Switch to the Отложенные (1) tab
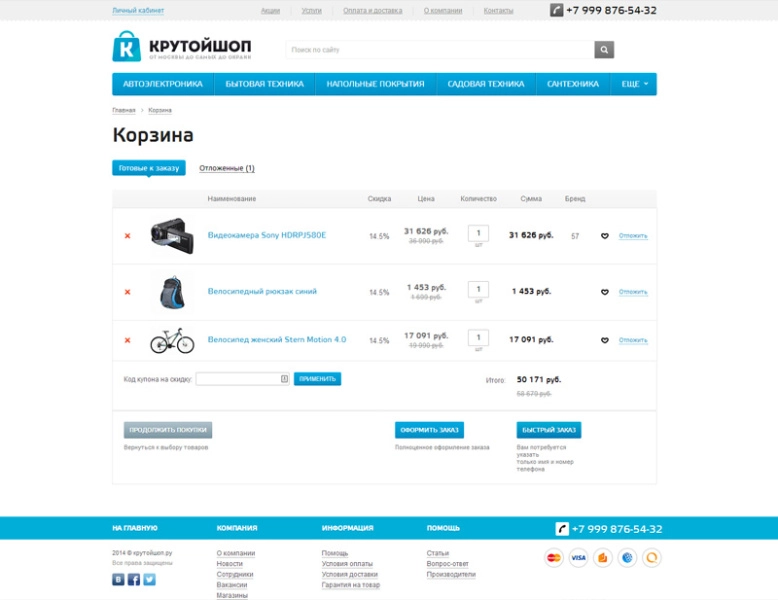Screen dimensions: 778x600 tap(227, 168)
